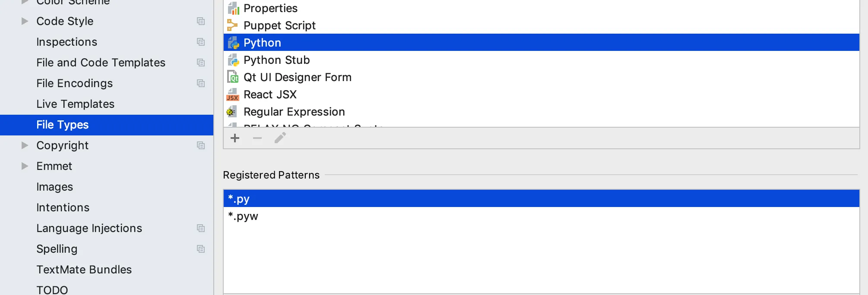
Task: Expand the Code Style settings node
Action: (x=25, y=21)
